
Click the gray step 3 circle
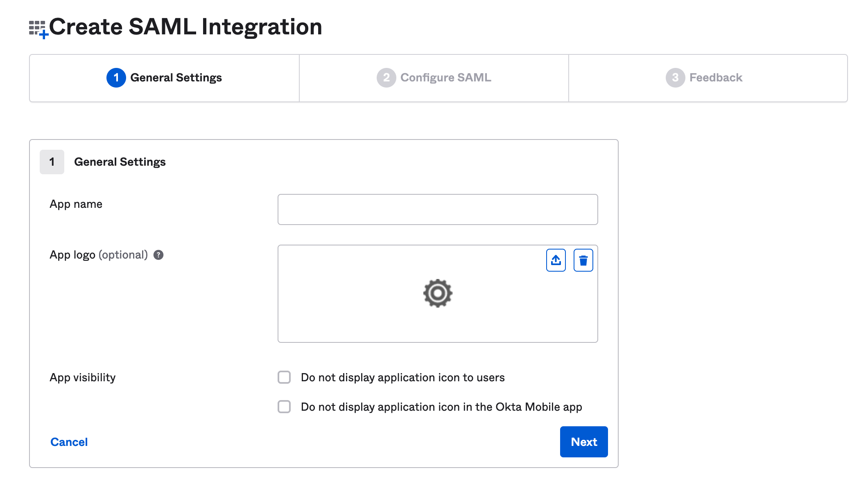(x=675, y=78)
